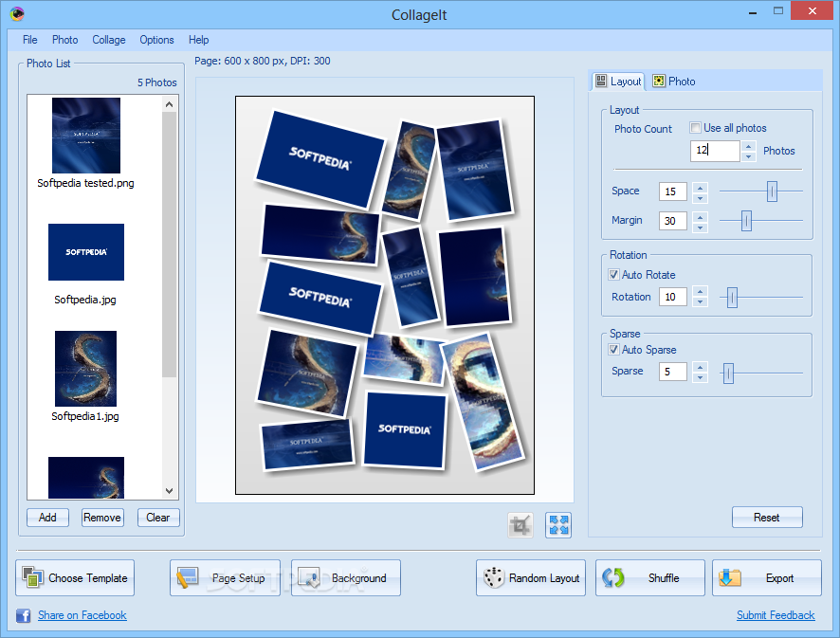This screenshot has width=840, height=638.
Task: Click the CollageIt app icon in title bar
Action: coord(17,13)
